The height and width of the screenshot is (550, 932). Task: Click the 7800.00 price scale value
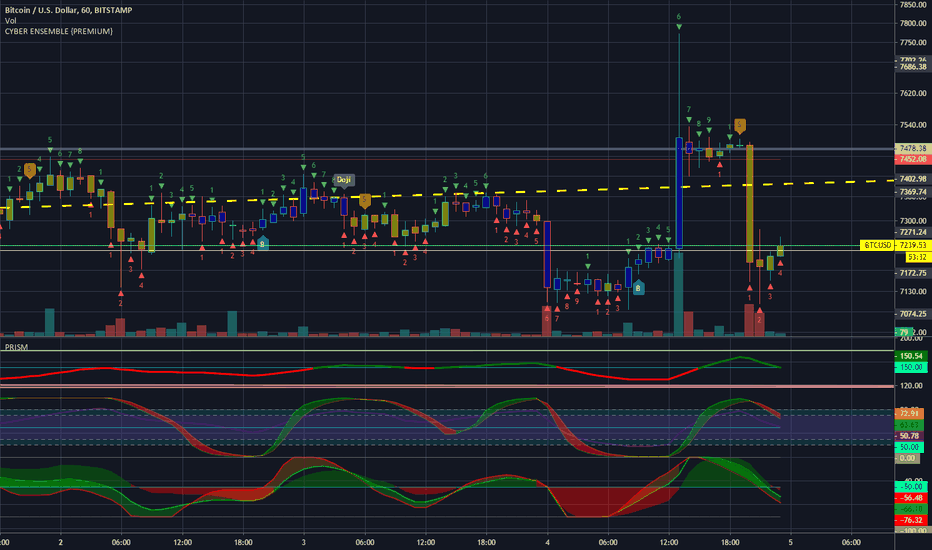pyautogui.click(x=913, y=24)
